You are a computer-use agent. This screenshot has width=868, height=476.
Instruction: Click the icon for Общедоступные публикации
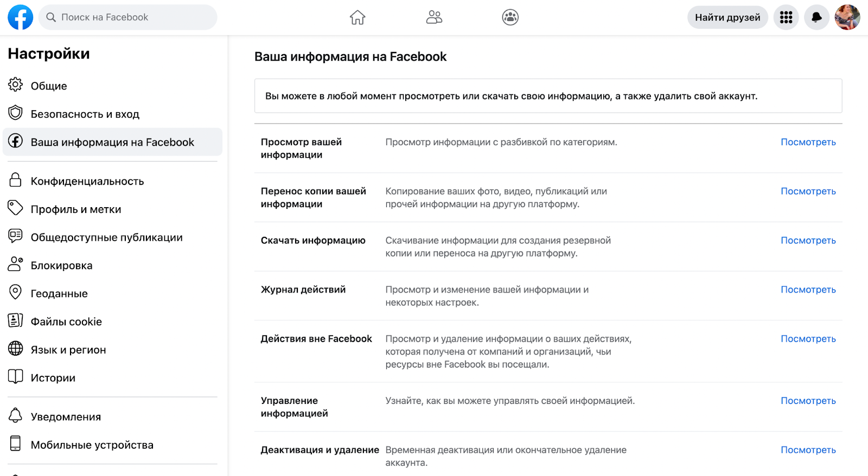15,236
